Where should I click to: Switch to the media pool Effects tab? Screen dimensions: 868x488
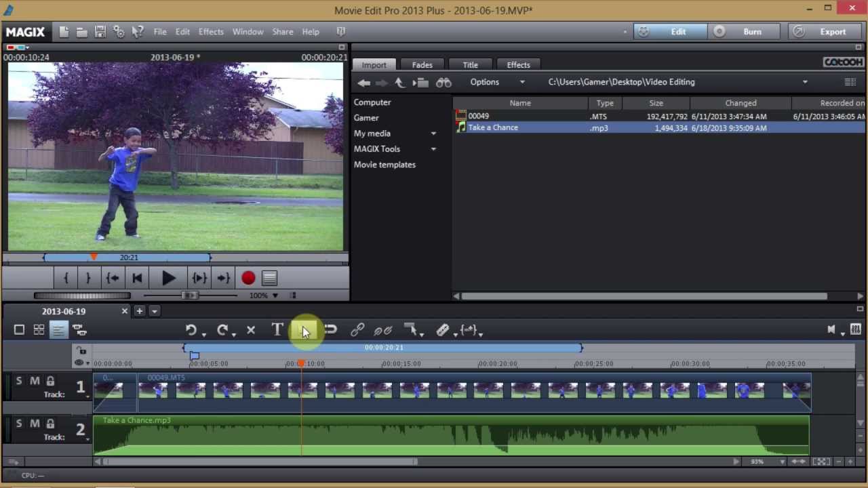tap(518, 65)
